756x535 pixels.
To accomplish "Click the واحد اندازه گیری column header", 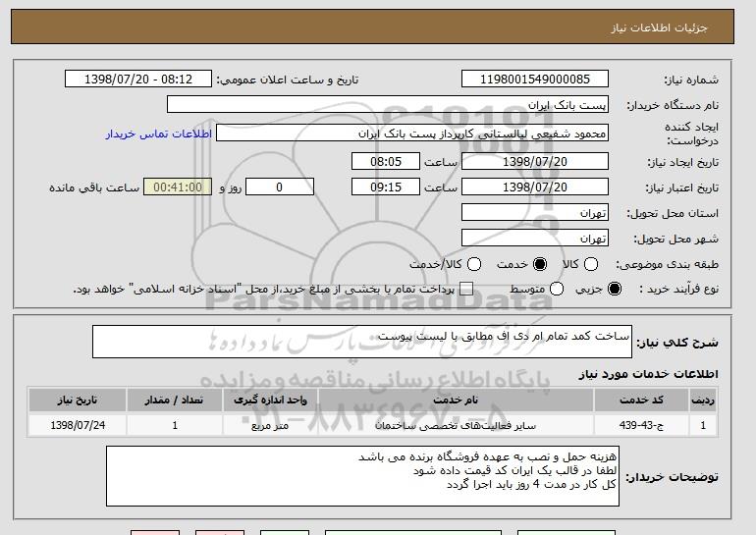I will [270, 401].
